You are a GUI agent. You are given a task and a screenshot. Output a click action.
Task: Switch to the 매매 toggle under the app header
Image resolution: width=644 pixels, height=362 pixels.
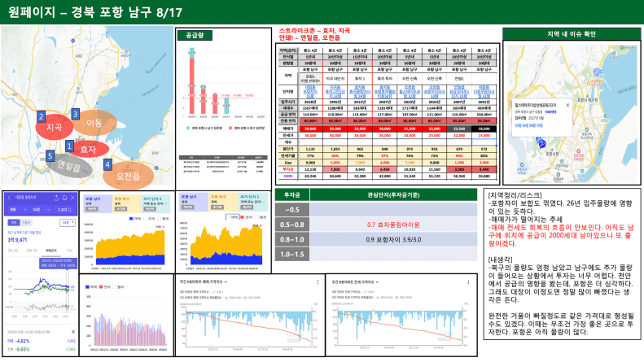(x=14, y=222)
